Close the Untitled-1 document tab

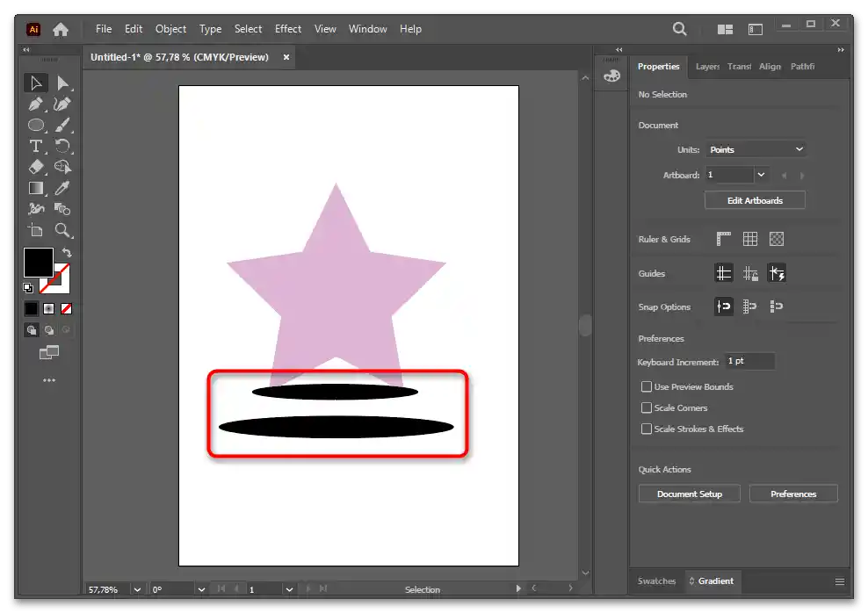(286, 57)
